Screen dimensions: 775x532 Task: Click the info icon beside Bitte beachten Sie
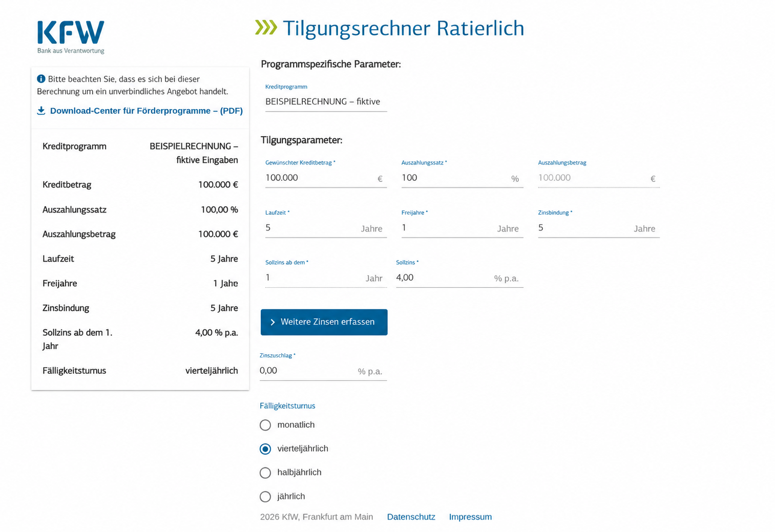click(x=41, y=79)
